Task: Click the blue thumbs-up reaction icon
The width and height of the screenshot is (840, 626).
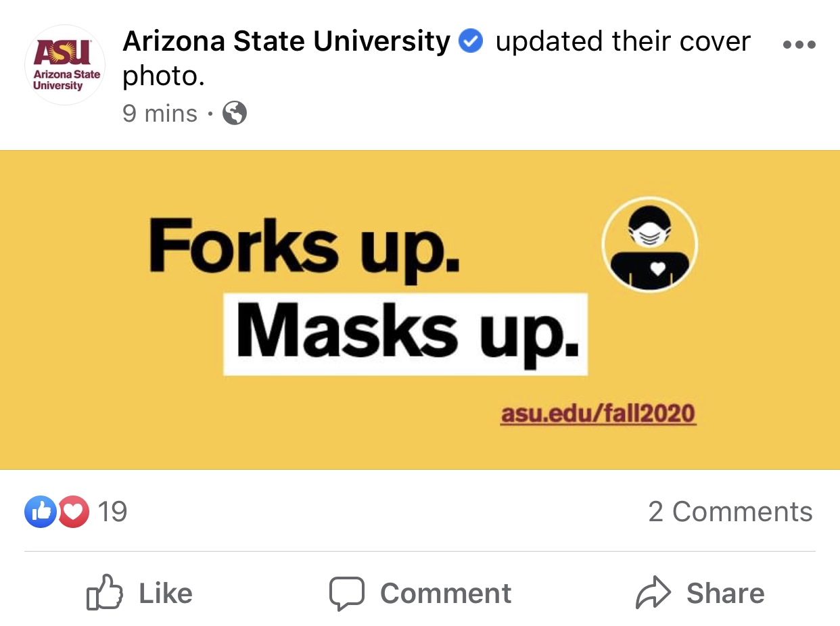Action: click(x=41, y=512)
